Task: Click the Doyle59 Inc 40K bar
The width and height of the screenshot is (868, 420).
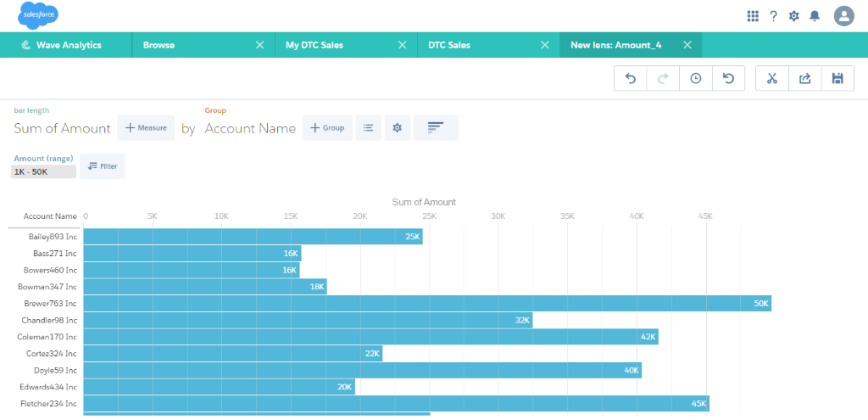Action: pyautogui.click(x=363, y=370)
